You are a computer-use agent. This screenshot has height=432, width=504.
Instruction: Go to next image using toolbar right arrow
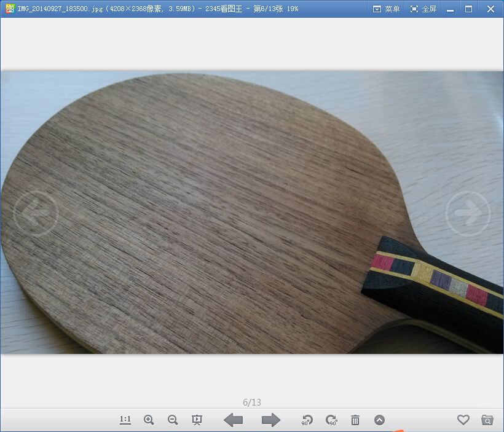[x=270, y=420]
